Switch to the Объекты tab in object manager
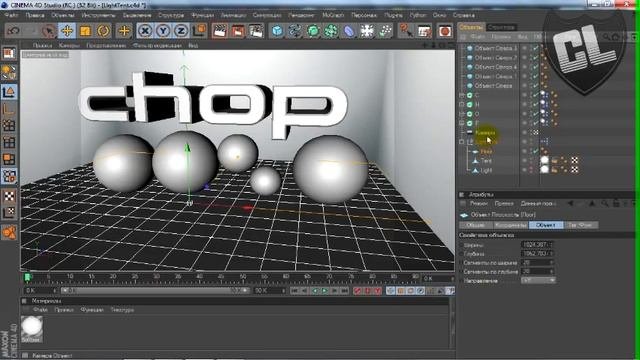This screenshot has height=360, width=640. pos(471,27)
